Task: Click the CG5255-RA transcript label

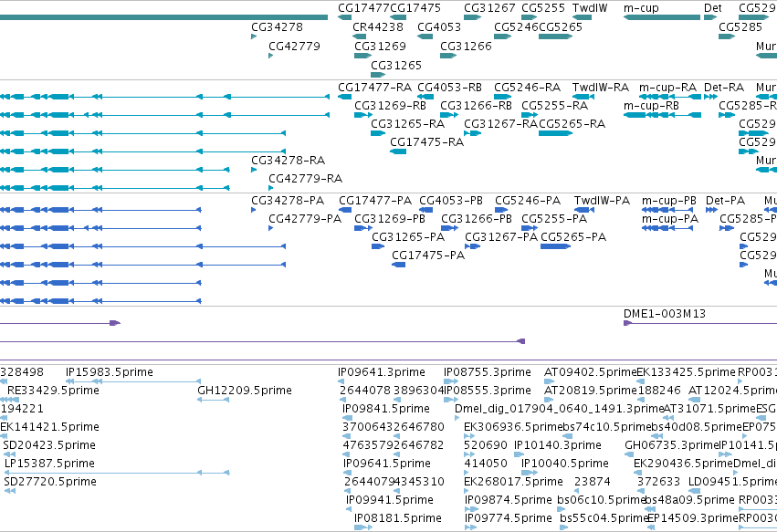Action: pos(554,106)
